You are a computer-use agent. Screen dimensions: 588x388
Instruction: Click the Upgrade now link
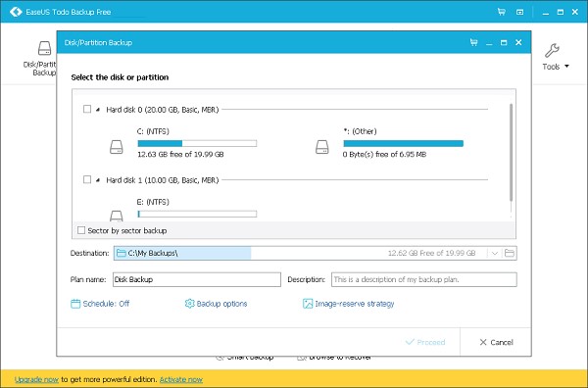coord(36,379)
